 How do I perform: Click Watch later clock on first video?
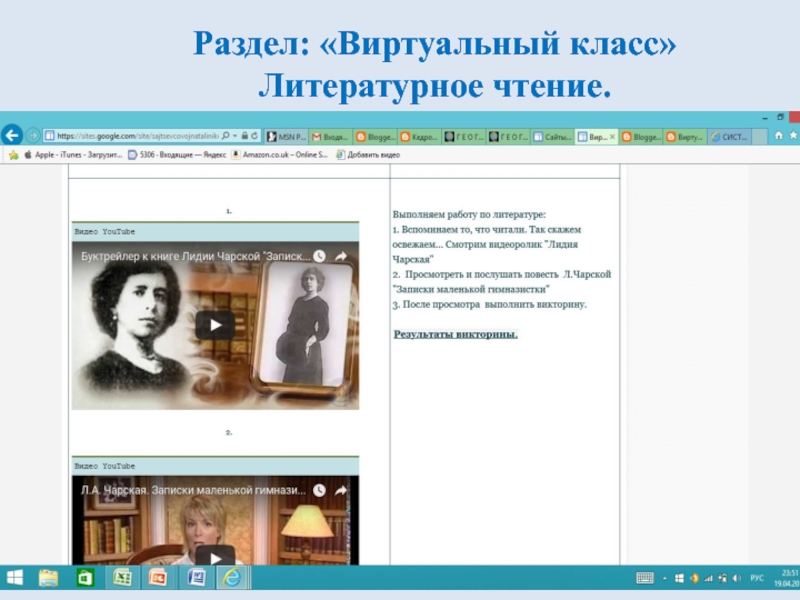(319, 257)
